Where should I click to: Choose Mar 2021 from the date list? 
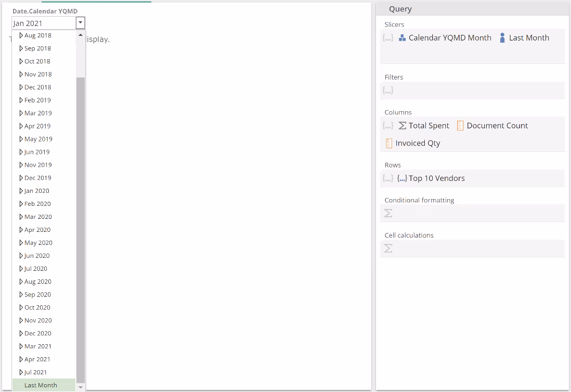pos(38,346)
